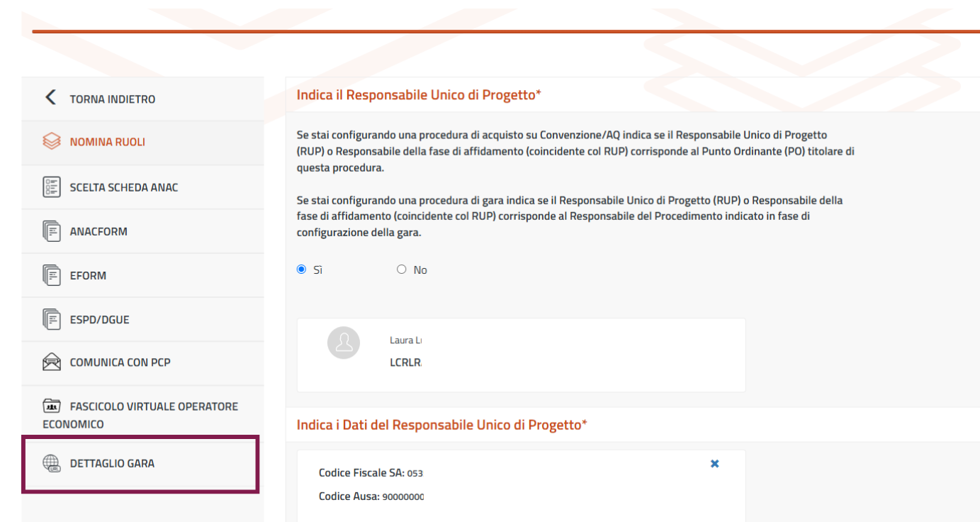980x522 pixels.
Task: Open the Nomina Ruoli menu item
Action: (x=107, y=142)
